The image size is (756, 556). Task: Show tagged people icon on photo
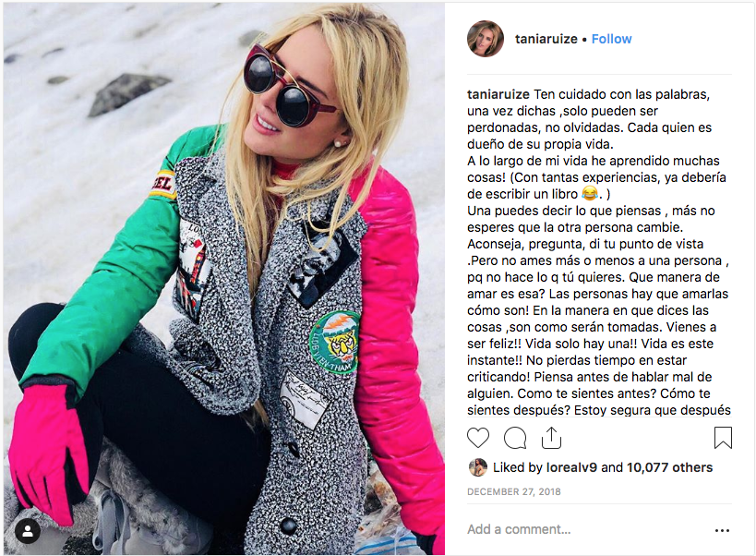[x=28, y=531]
